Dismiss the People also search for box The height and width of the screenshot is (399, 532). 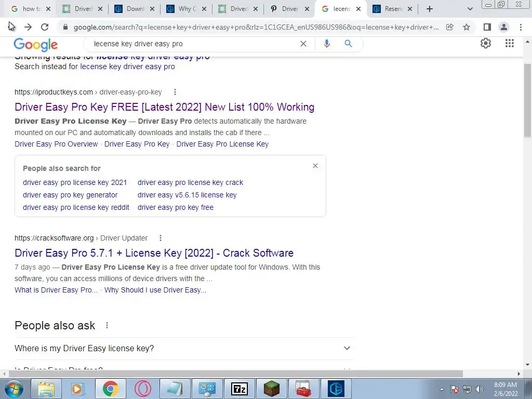coord(315,166)
